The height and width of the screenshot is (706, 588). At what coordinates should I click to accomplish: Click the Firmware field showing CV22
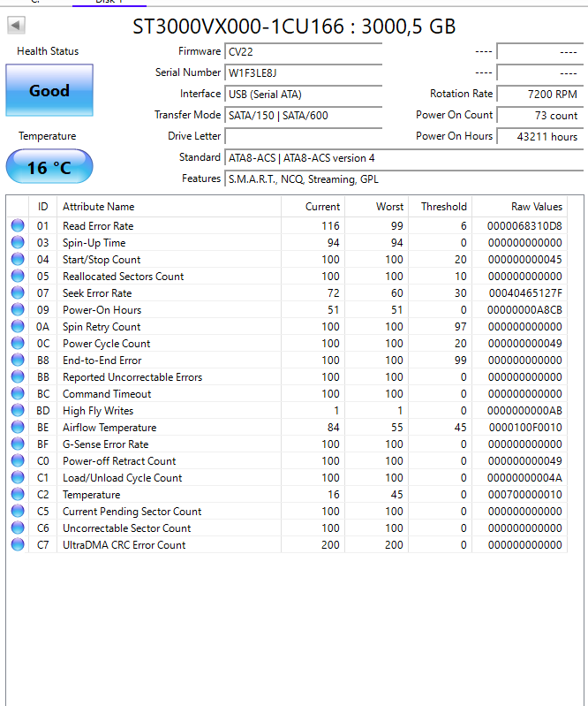(303, 52)
